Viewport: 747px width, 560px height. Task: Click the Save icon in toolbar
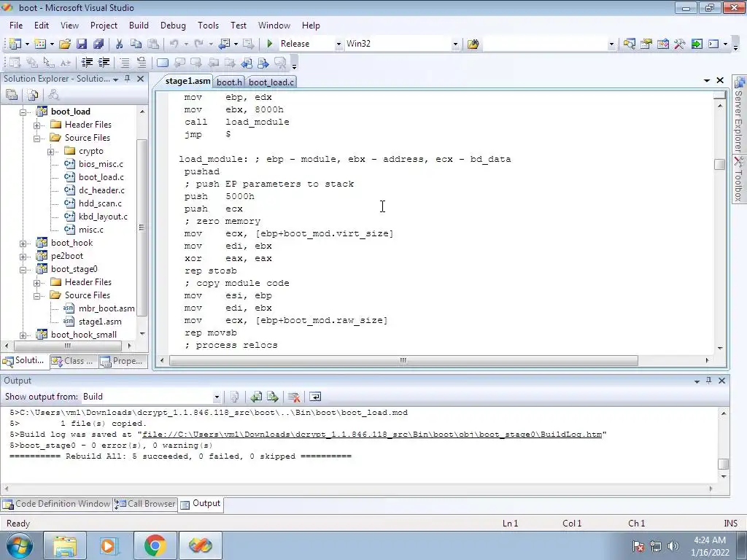(82, 44)
